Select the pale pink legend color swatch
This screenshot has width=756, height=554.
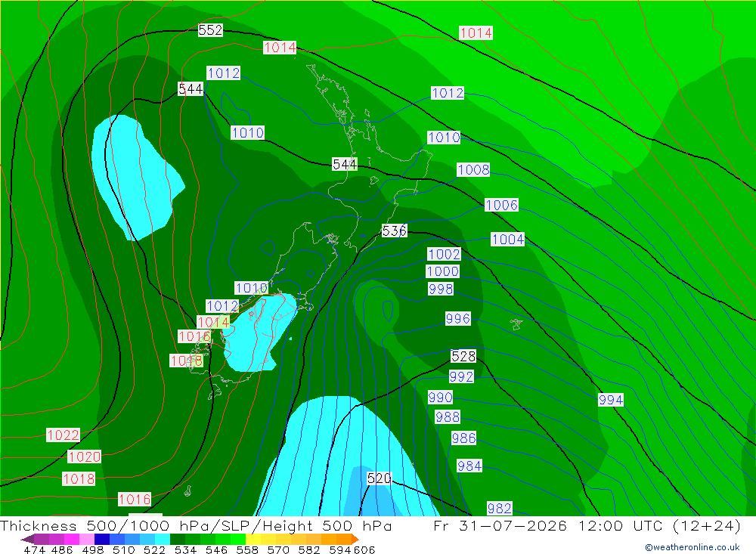(x=87, y=539)
